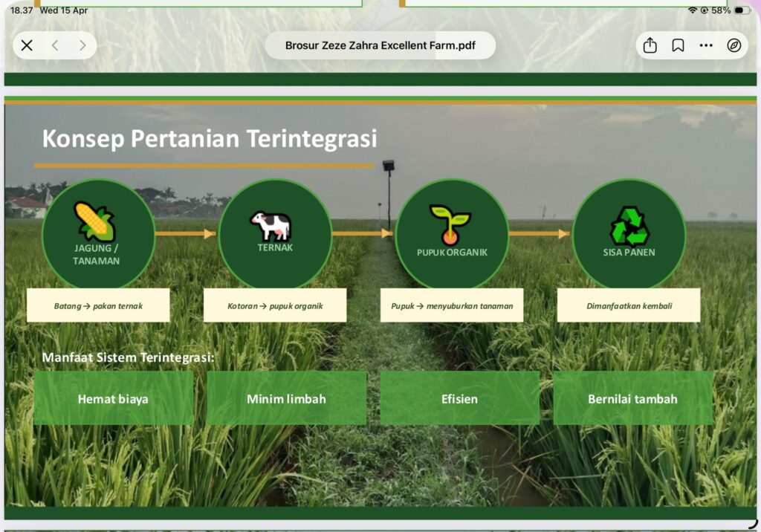
Task: Tap the 'Batang → pakan ternak' caption
Action: [98, 305]
